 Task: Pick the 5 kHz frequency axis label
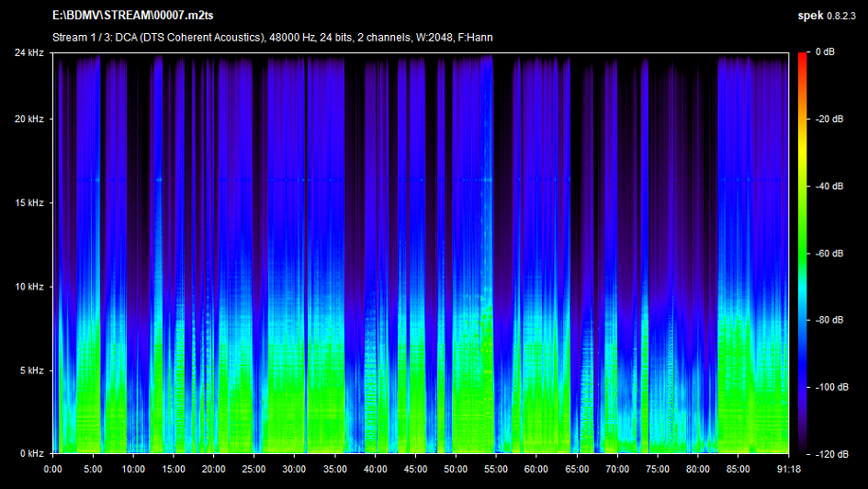(32, 370)
